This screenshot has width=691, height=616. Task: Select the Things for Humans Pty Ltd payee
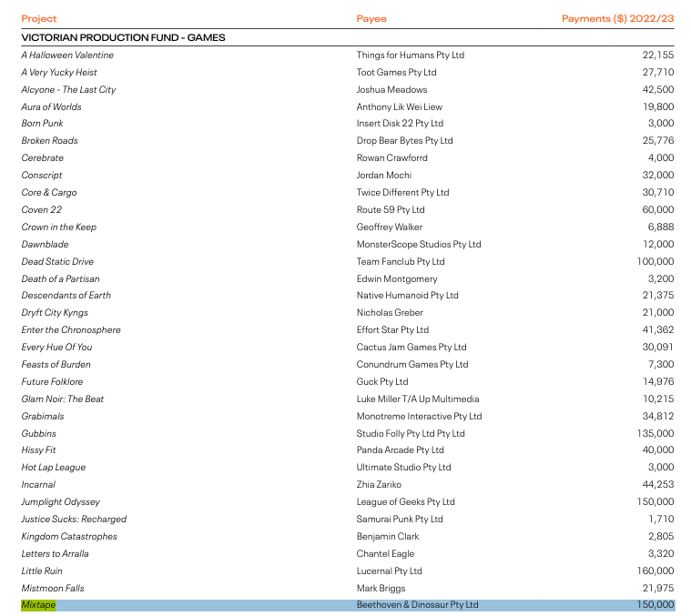coord(411,55)
